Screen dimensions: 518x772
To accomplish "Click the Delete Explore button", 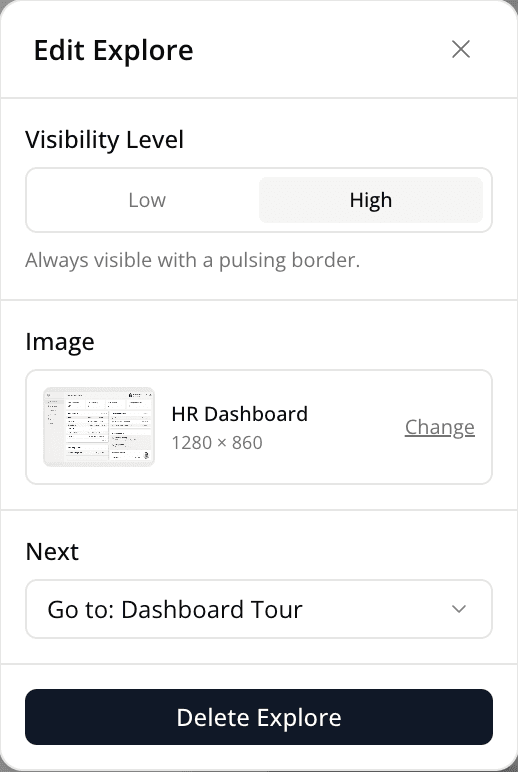I will pos(259,717).
